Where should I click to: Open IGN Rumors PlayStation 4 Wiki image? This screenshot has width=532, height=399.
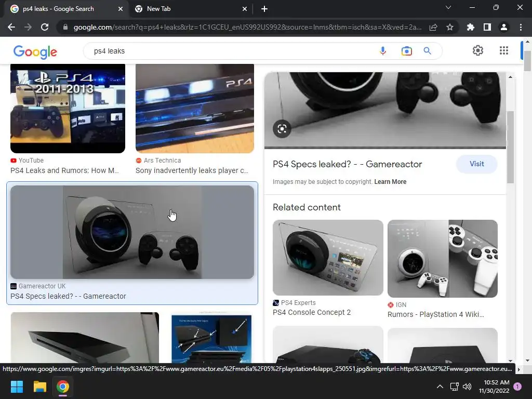(x=443, y=259)
